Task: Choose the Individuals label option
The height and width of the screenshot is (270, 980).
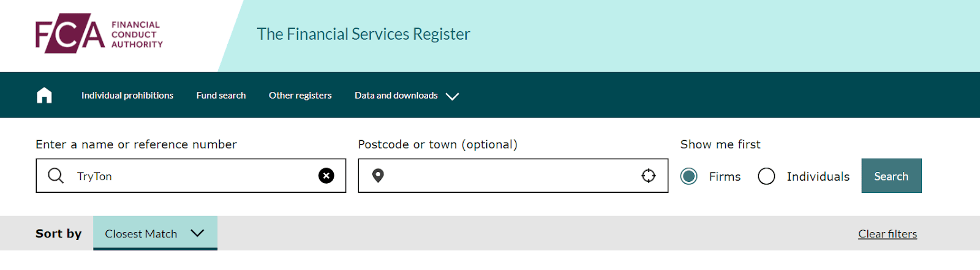Action: [818, 176]
